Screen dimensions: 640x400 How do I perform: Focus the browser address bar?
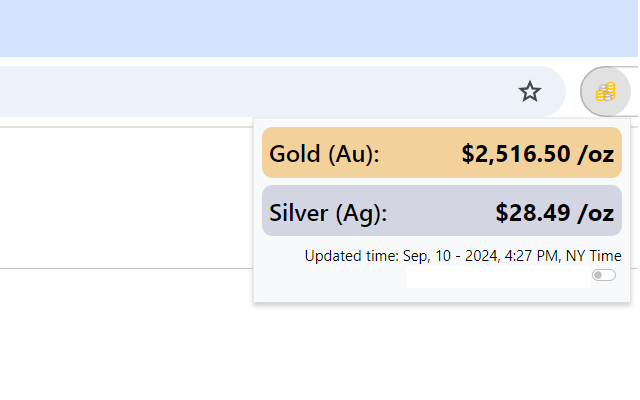(250, 92)
